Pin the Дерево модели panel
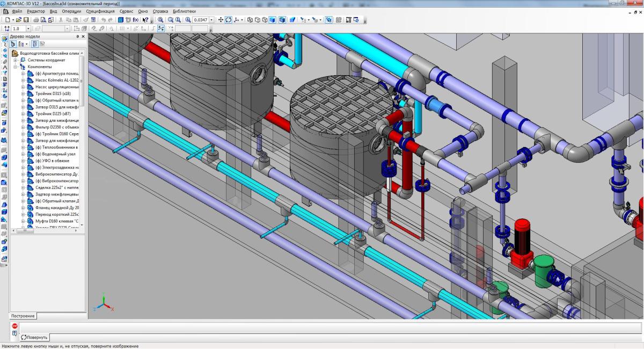644x349 pixels. (x=77, y=37)
